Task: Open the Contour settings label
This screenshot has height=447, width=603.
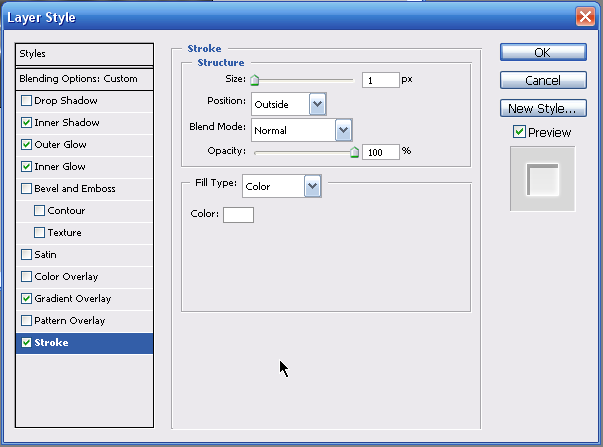Action: pyautogui.click(x=66, y=210)
